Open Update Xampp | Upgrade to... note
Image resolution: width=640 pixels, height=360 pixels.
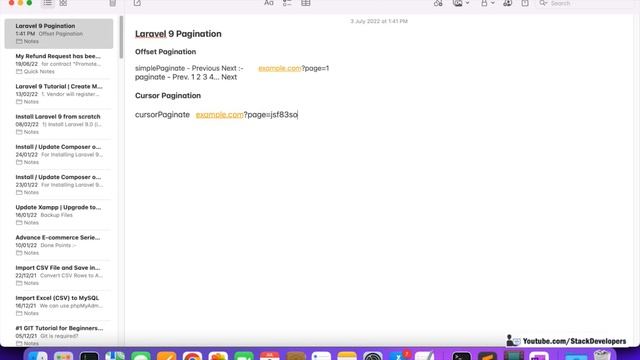[59, 215]
